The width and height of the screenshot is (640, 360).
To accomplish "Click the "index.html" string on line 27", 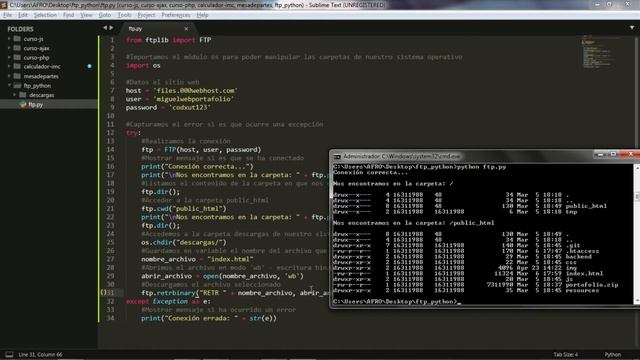I will tap(230, 259).
